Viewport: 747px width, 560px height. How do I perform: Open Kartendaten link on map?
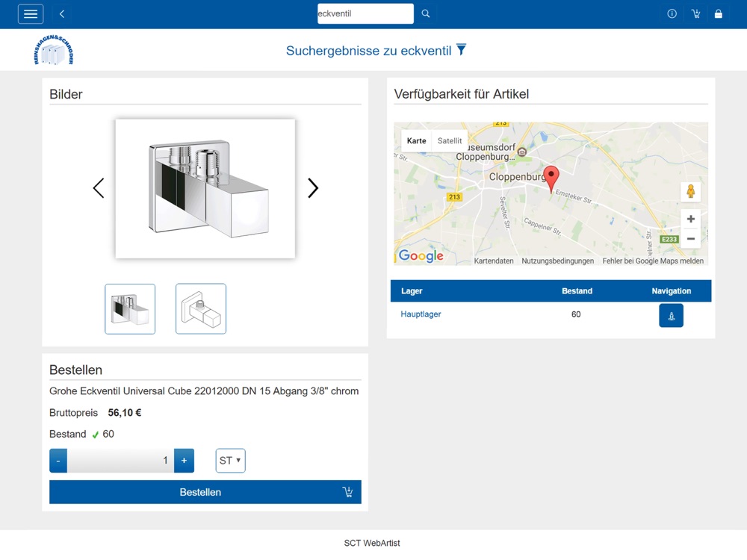tap(494, 261)
